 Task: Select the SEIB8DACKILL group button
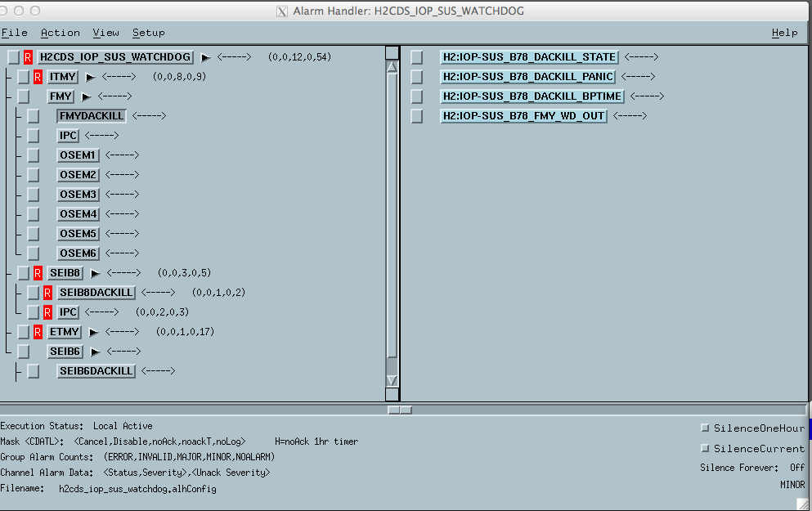point(96,293)
